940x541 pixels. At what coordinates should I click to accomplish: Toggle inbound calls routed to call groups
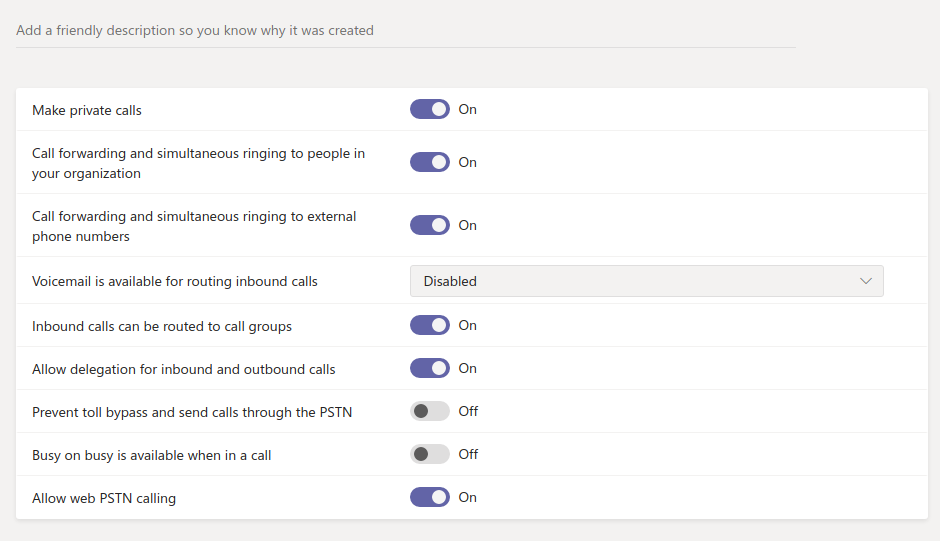(x=430, y=325)
